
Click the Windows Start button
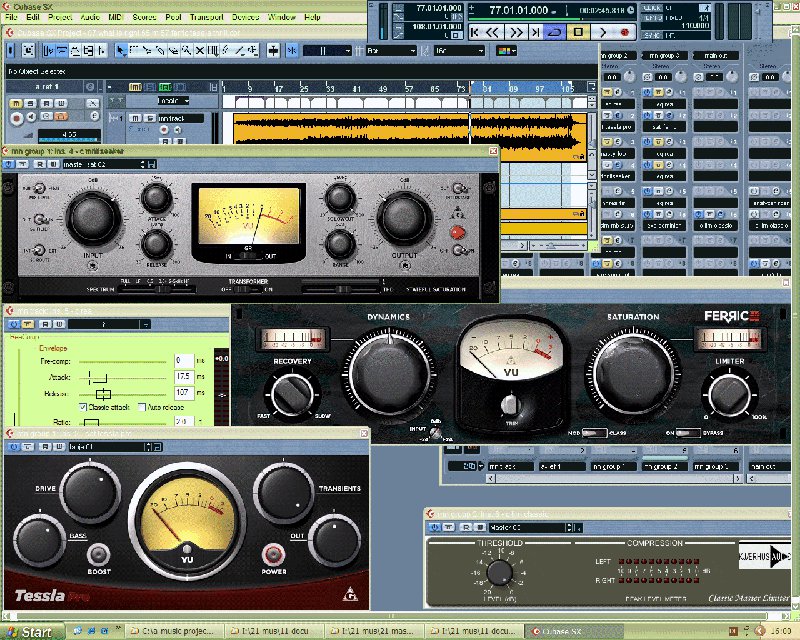(x=32, y=632)
